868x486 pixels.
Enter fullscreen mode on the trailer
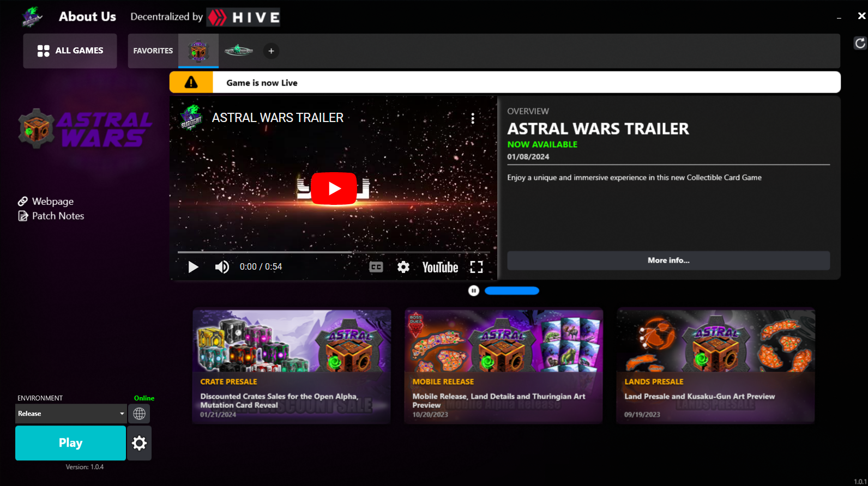[x=477, y=267]
